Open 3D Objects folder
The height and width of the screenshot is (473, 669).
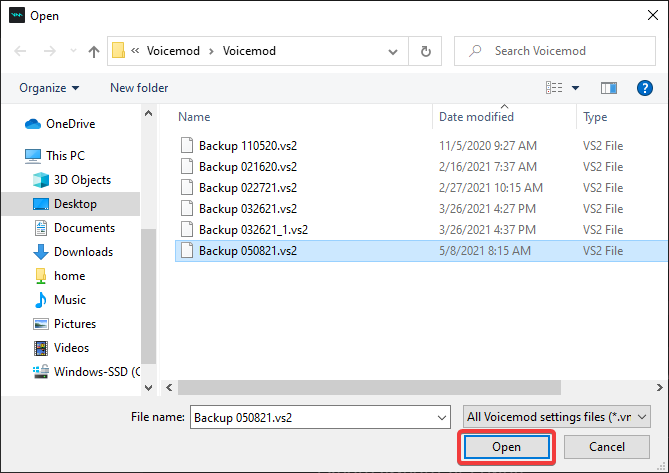click(82, 180)
